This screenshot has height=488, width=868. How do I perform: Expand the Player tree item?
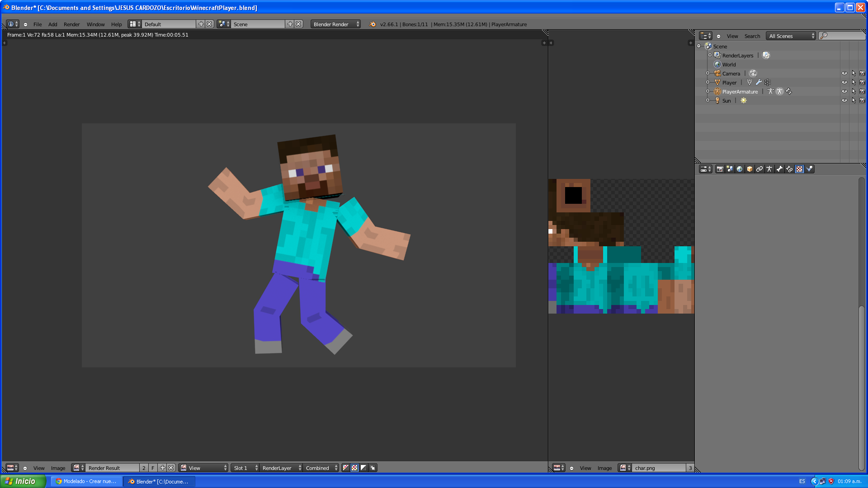click(x=708, y=82)
